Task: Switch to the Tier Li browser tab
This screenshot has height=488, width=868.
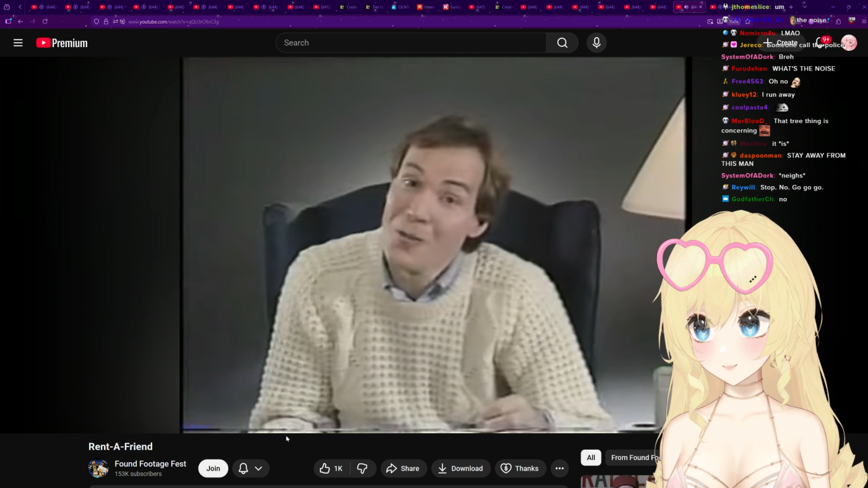Action: pyautogui.click(x=374, y=7)
